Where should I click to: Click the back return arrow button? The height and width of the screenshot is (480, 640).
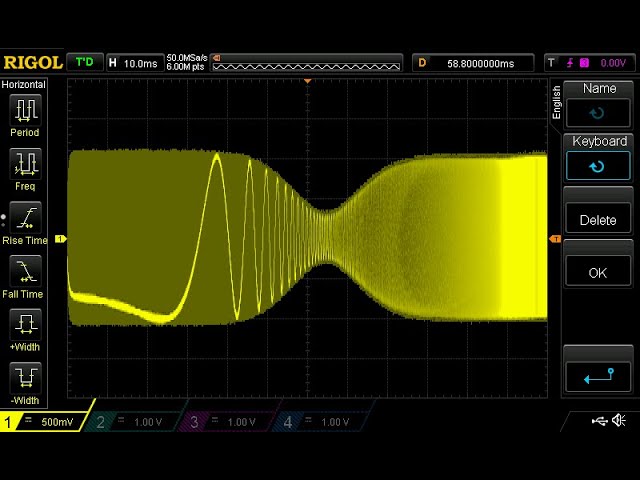[x=598, y=376]
